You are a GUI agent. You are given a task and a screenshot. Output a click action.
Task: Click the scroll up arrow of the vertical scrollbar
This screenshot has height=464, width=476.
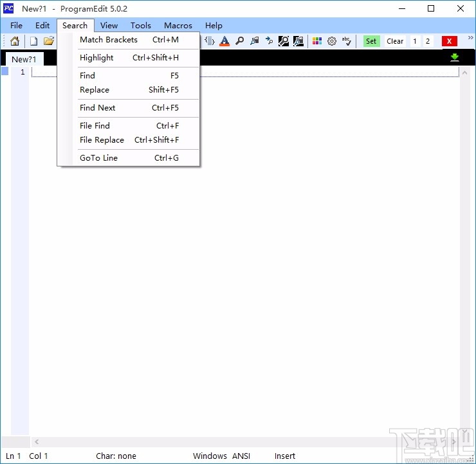464,73
